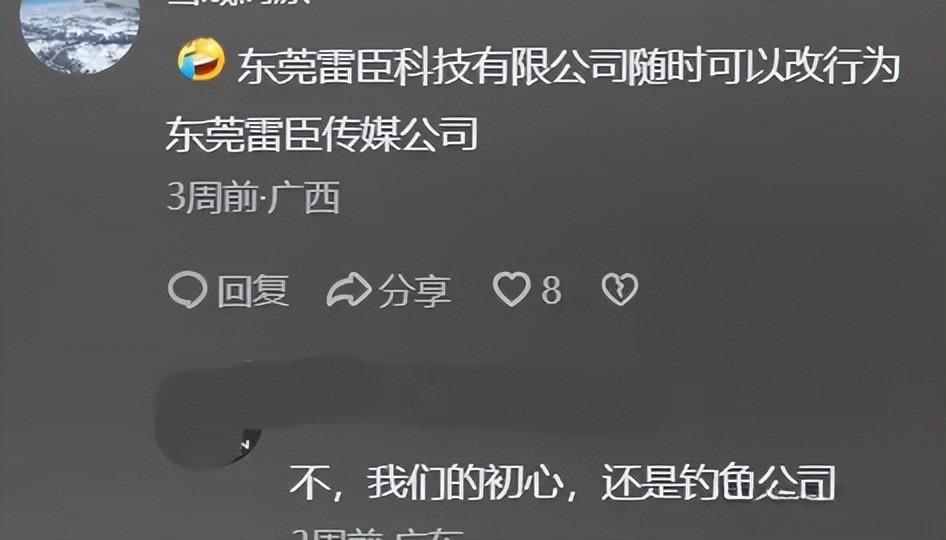Click the share arrow icon
Viewport: 946px width, 540px height.
349,290
